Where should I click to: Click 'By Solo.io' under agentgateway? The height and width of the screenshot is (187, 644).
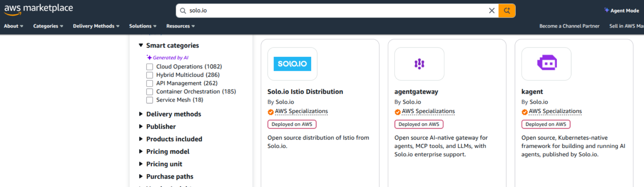click(x=408, y=102)
